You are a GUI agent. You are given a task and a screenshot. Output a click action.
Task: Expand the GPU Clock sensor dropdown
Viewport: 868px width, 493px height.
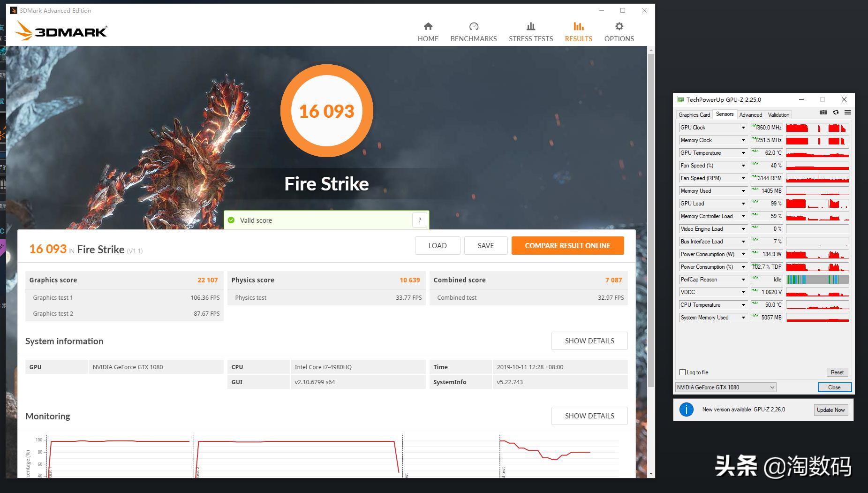(x=744, y=127)
